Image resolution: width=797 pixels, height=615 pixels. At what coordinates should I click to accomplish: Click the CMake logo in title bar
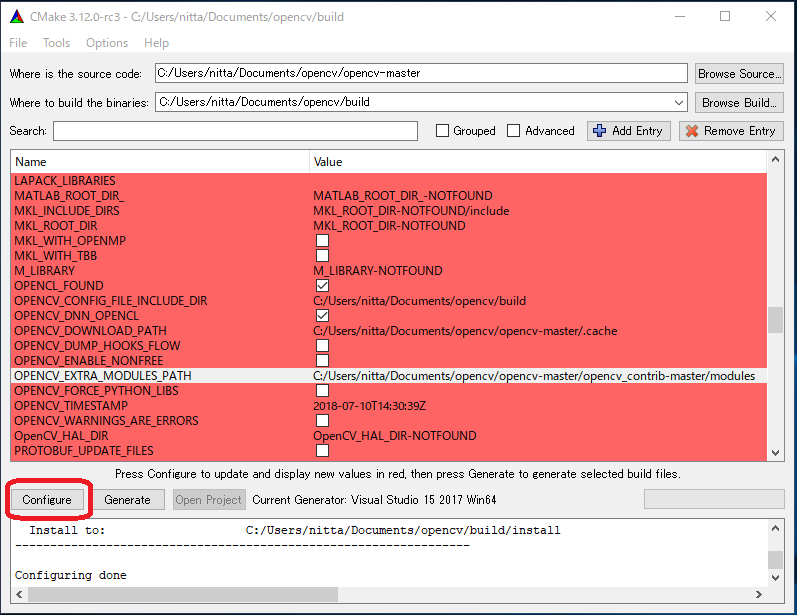click(x=16, y=16)
